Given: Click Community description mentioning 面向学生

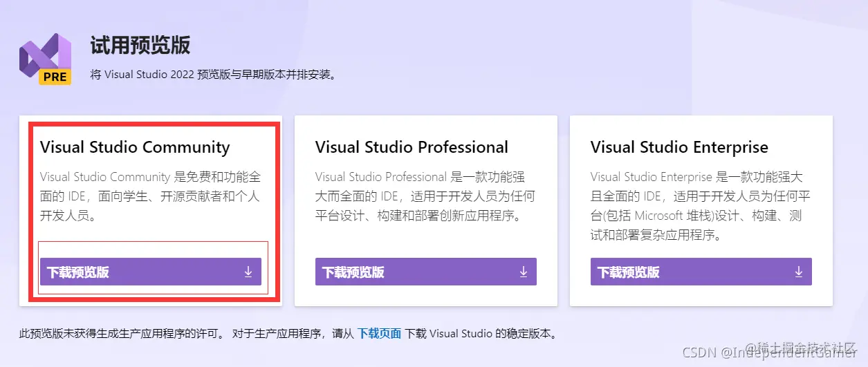Looking at the screenshot, I should pos(150,196).
